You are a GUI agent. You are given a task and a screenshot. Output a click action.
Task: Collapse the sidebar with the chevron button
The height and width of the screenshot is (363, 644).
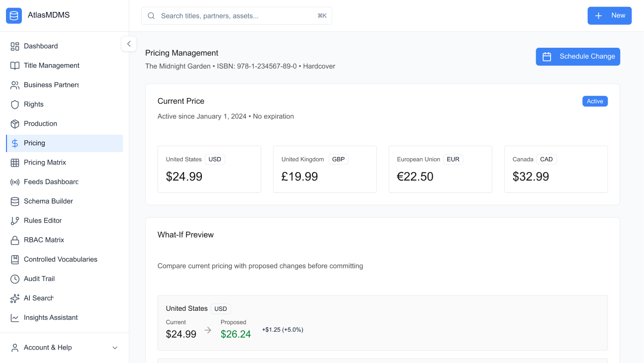(129, 44)
